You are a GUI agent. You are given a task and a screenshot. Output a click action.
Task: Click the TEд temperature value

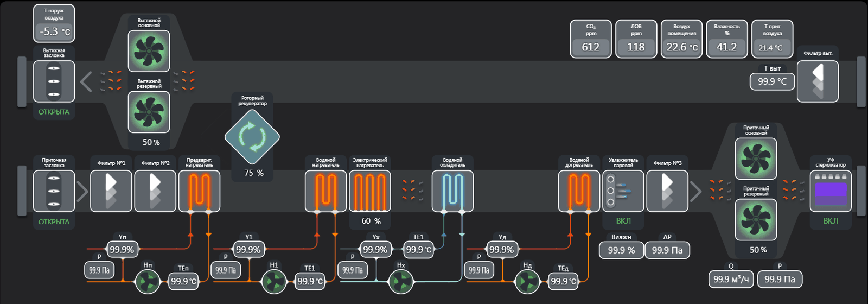[x=563, y=281]
